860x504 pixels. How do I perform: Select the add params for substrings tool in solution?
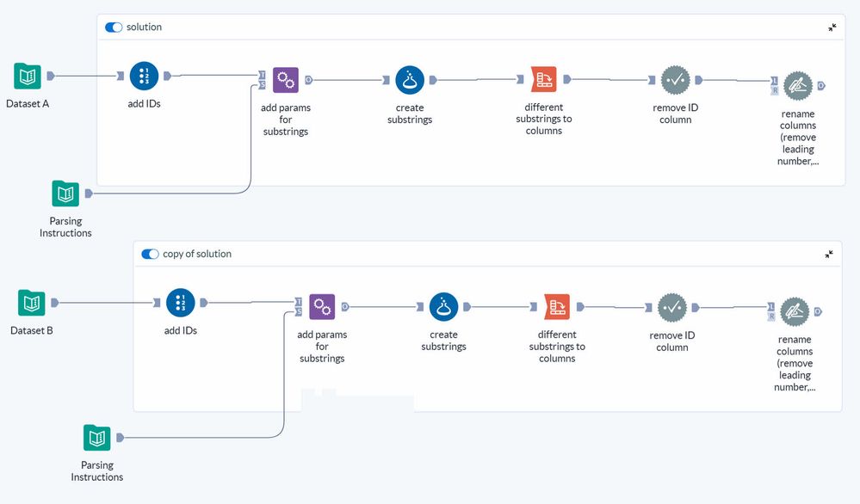(x=286, y=81)
